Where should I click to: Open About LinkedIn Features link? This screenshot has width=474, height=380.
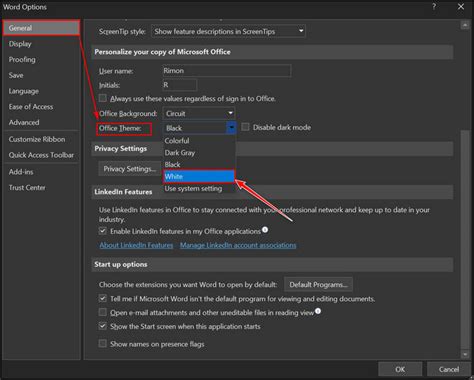pyautogui.click(x=136, y=245)
